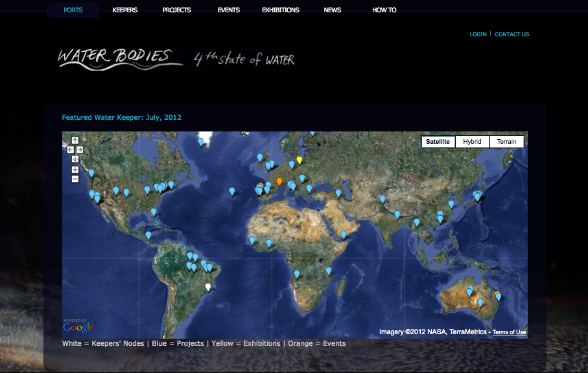588x373 pixels.
Task: Click the blue project marker on Greenland
Action: point(201,141)
